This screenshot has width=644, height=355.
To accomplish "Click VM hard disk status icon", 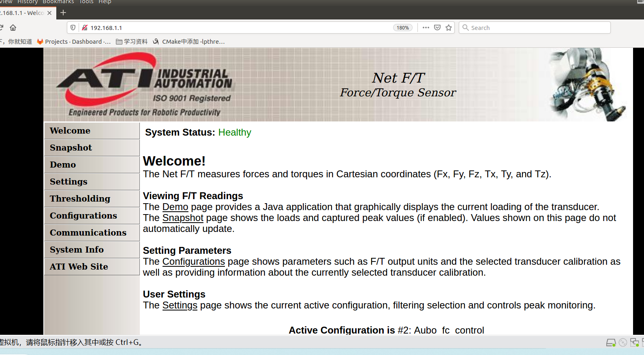I will point(610,342).
